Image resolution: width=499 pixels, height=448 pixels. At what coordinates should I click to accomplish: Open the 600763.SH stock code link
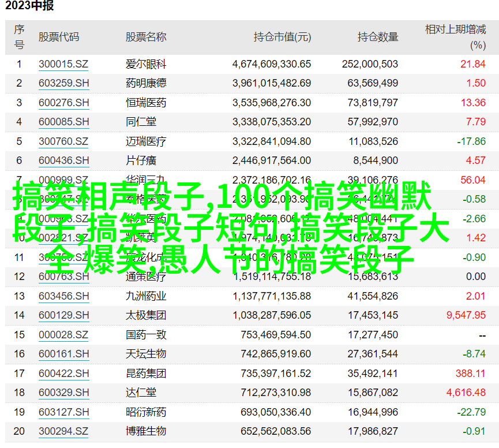click(x=64, y=277)
